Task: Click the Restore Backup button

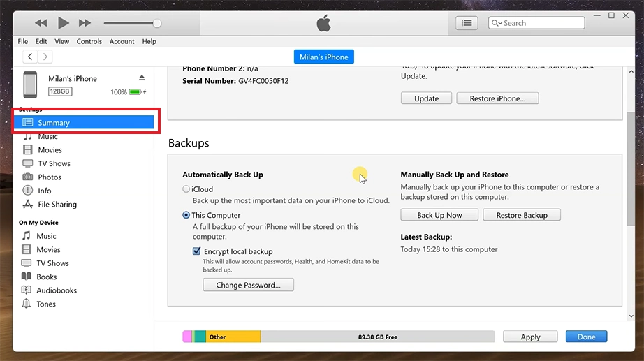Action: coord(522,215)
